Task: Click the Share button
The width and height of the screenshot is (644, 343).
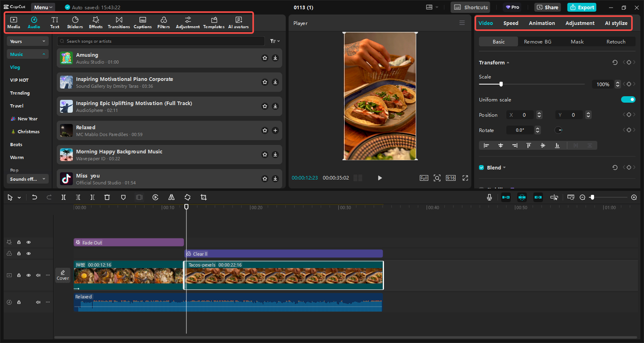Action: coord(547,8)
